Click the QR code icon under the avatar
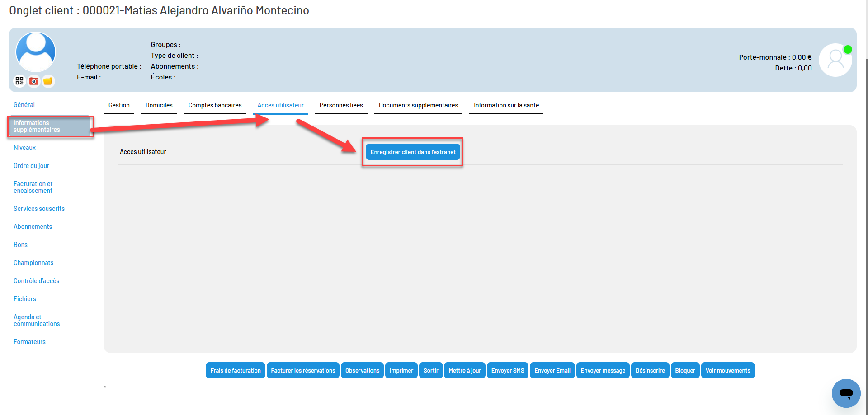The height and width of the screenshot is (415, 868). click(19, 81)
